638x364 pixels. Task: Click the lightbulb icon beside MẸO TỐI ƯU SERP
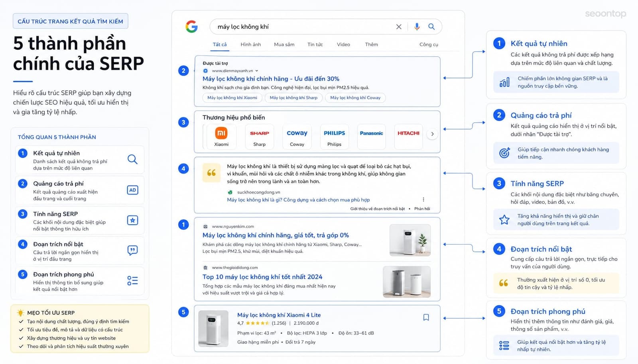[x=20, y=313]
